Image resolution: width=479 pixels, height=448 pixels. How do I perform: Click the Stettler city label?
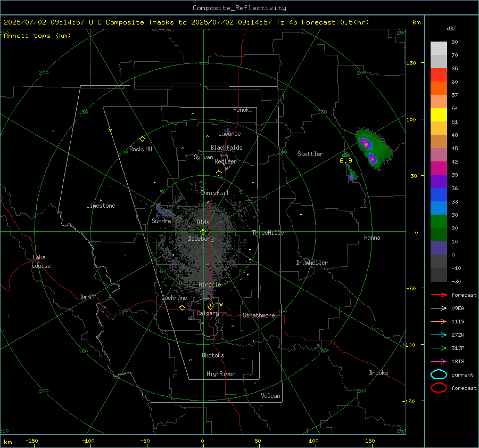310,154
